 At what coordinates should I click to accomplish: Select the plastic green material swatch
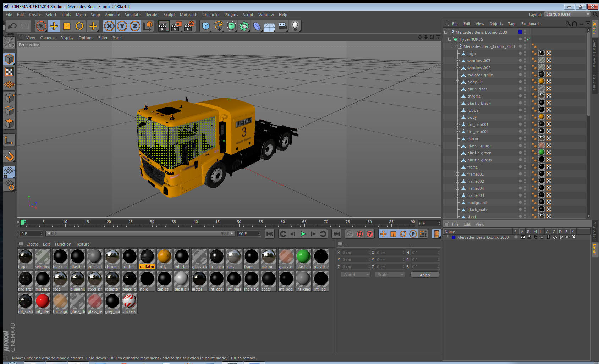[303, 256]
